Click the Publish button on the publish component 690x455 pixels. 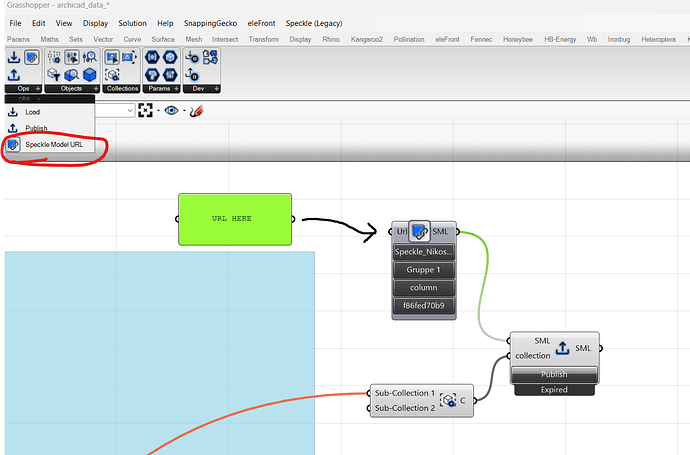[554, 374]
